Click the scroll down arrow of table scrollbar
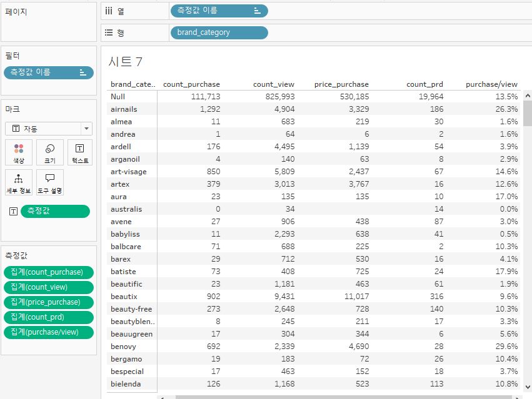This screenshot has height=399, width=532. 528,387
